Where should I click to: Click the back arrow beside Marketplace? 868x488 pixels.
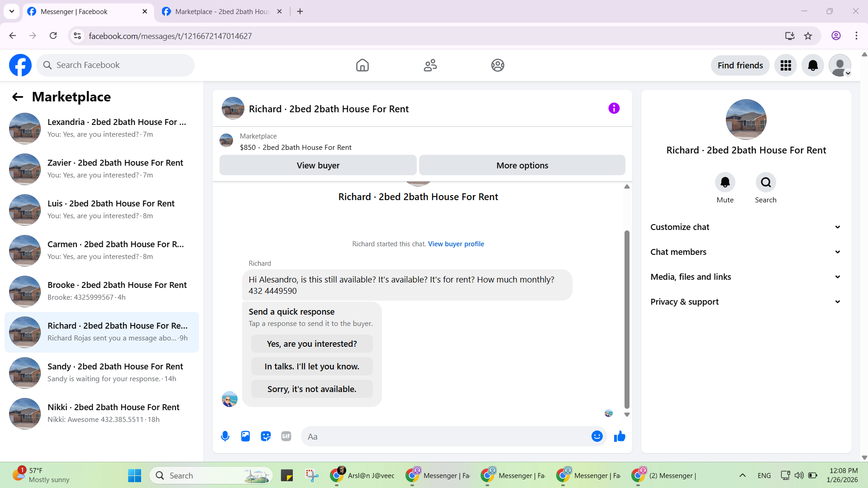click(18, 97)
